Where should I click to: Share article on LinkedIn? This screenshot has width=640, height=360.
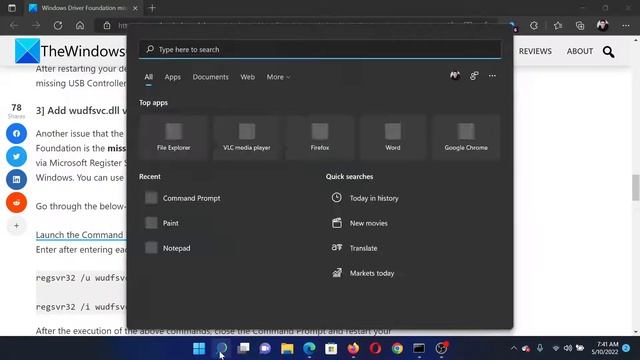[16, 180]
